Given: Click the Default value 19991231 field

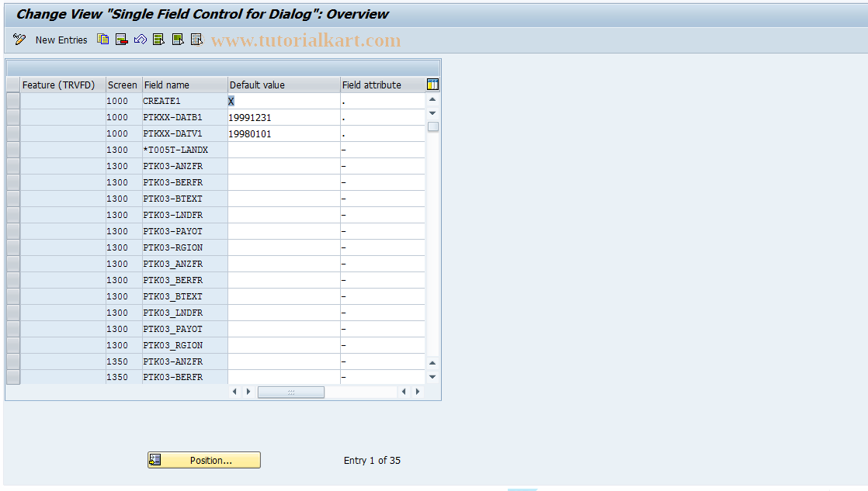Looking at the screenshot, I should (283, 117).
